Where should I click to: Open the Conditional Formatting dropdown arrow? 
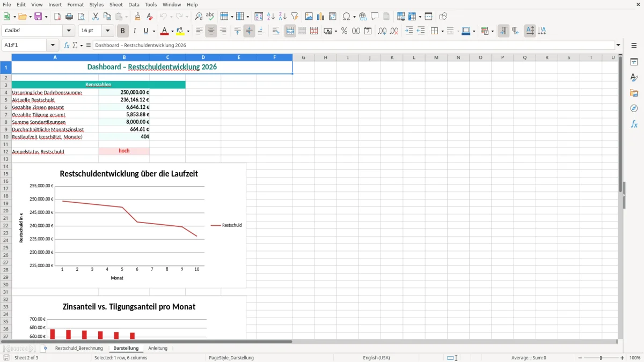click(x=492, y=31)
